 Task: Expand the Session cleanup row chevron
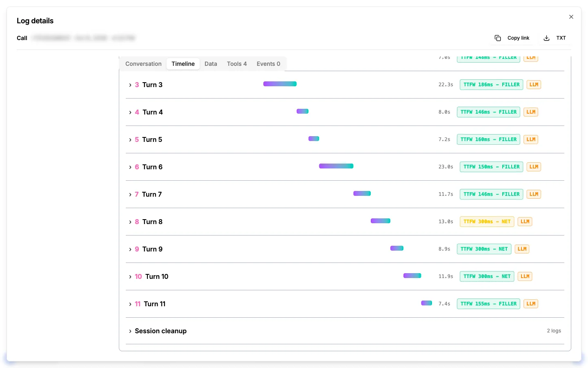130,331
